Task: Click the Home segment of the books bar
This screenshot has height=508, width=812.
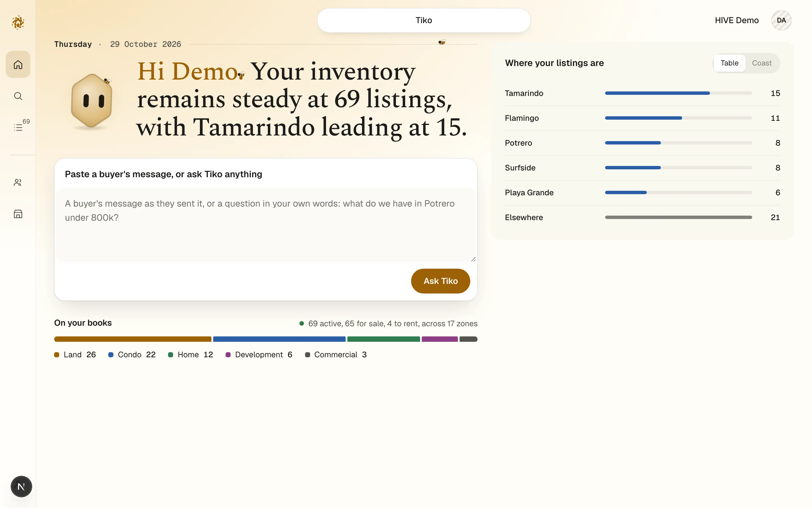Action: pyautogui.click(x=383, y=339)
